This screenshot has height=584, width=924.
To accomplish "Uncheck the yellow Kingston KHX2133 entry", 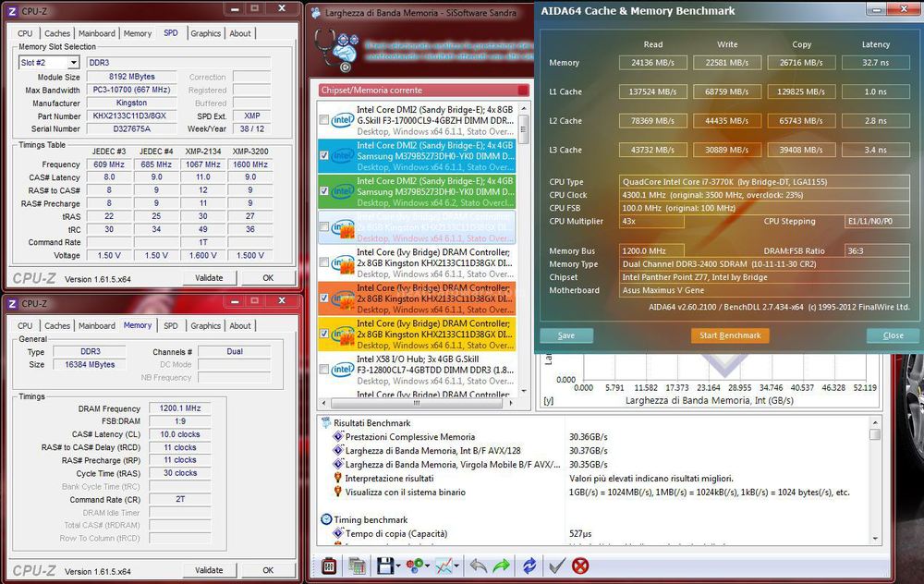I will coord(323,334).
